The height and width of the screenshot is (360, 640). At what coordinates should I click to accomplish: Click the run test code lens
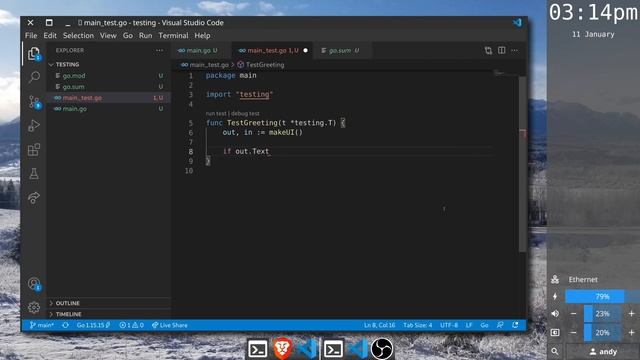216,113
